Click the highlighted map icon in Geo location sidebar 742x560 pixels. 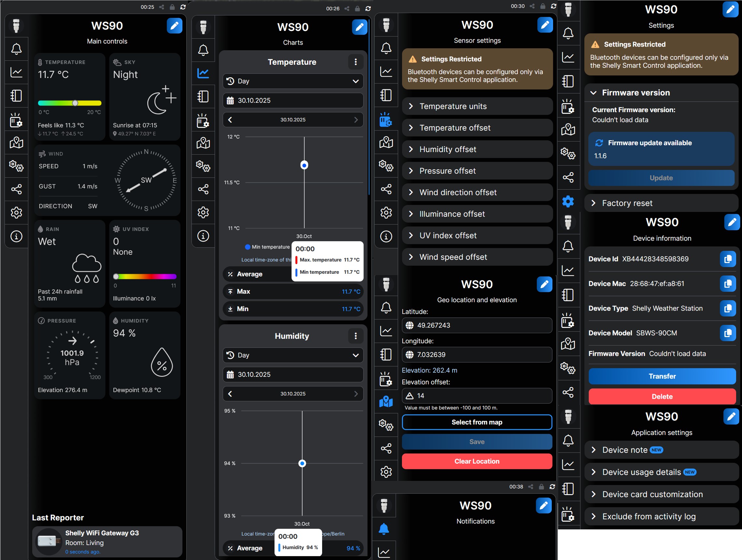[x=386, y=401]
